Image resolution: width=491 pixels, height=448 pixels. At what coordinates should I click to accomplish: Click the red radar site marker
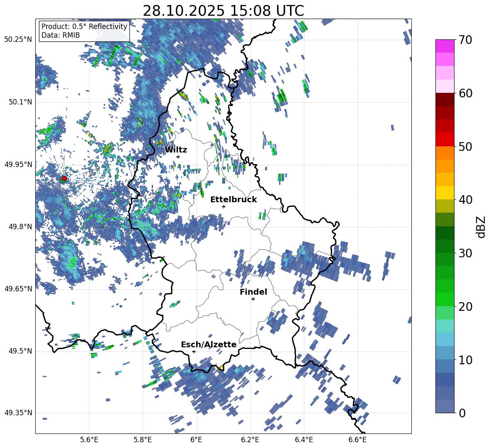click(64, 179)
